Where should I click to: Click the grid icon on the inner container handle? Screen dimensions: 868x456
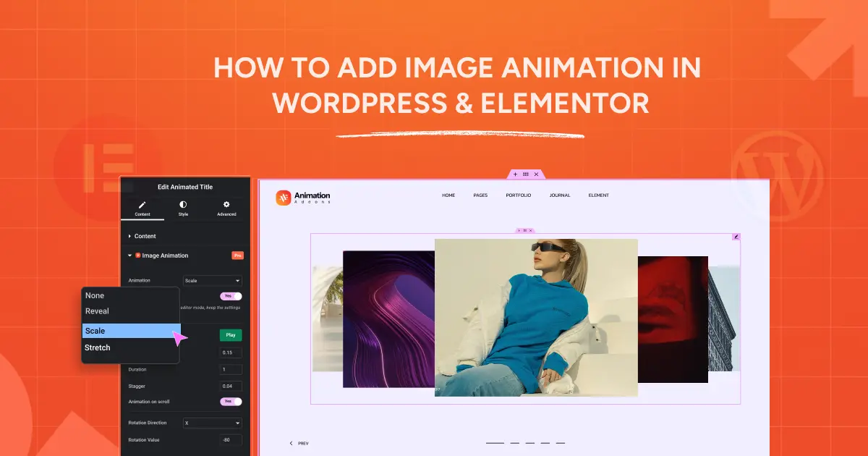(x=524, y=230)
